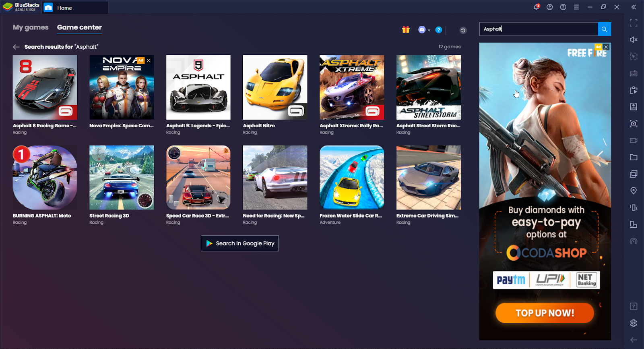Viewport: 644px width, 349px height.
Task: Open Asphalt 9: Legends thumbnail
Action: click(x=198, y=87)
